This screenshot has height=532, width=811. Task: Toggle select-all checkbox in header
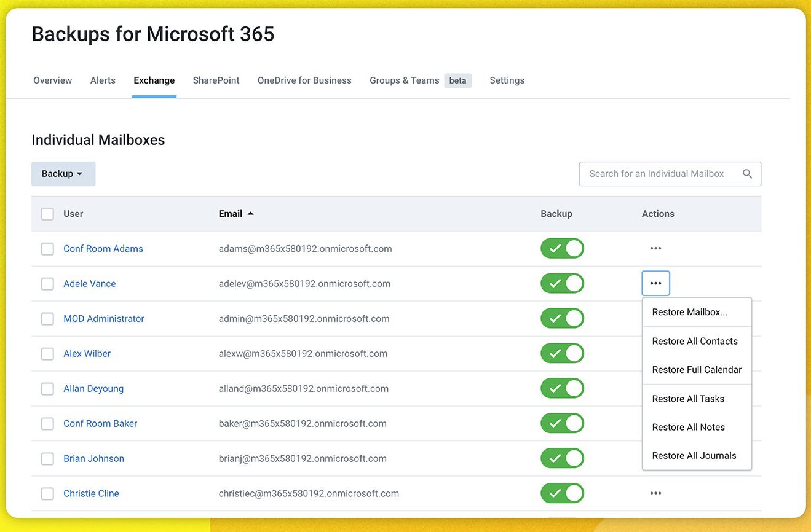coord(47,214)
